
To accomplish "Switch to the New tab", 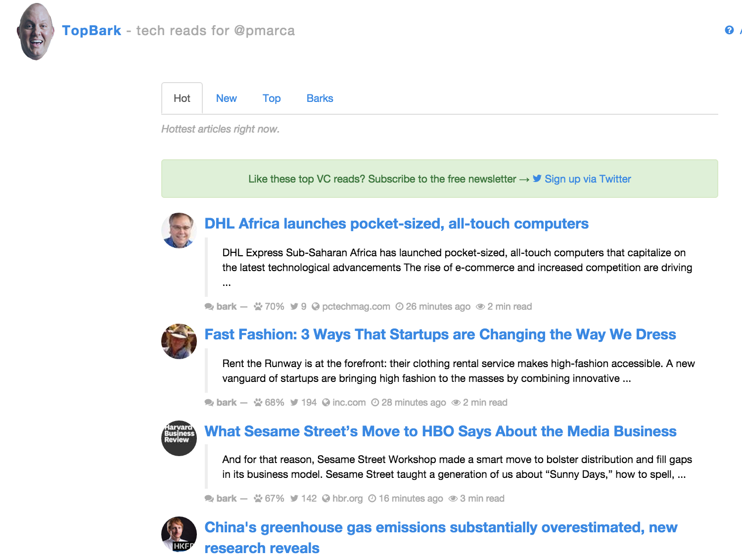I will [x=227, y=98].
